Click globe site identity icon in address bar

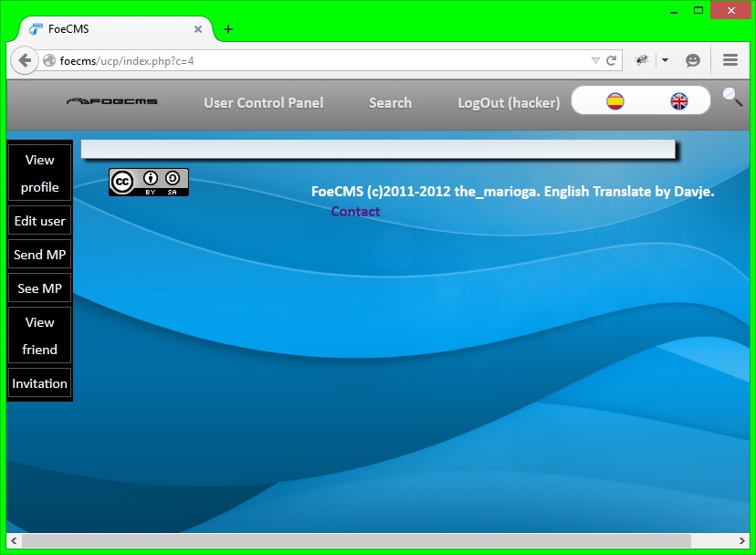(49, 61)
